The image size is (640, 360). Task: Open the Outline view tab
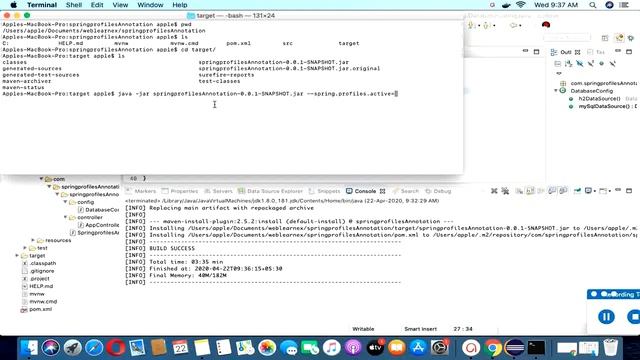tap(566, 52)
